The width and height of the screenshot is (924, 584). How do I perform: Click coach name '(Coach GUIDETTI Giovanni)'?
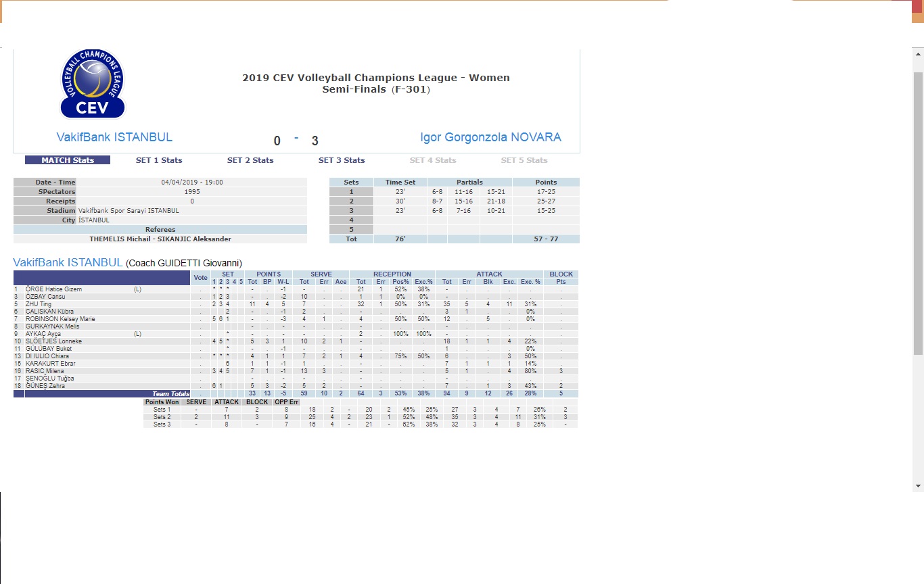click(x=184, y=263)
